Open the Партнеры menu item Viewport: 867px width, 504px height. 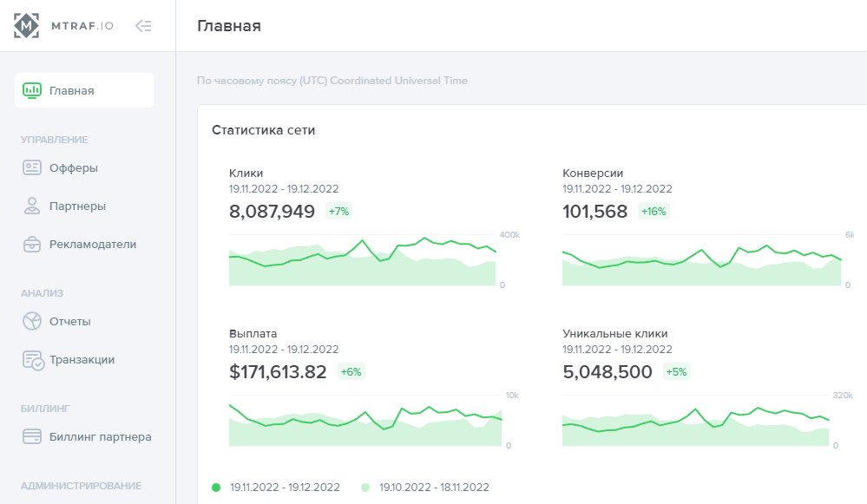point(78,206)
